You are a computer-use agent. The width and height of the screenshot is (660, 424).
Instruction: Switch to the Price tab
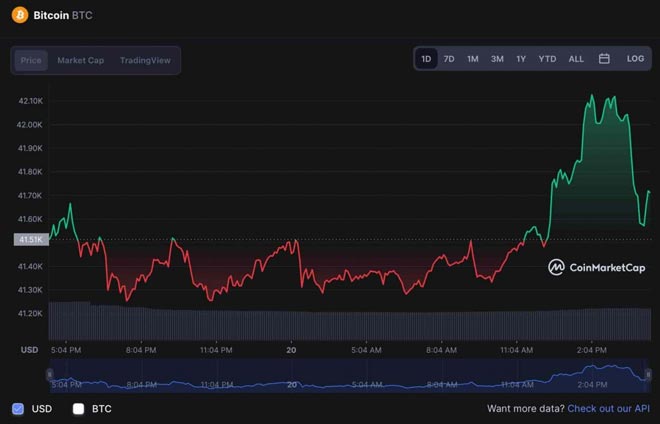(x=31, y=60)
